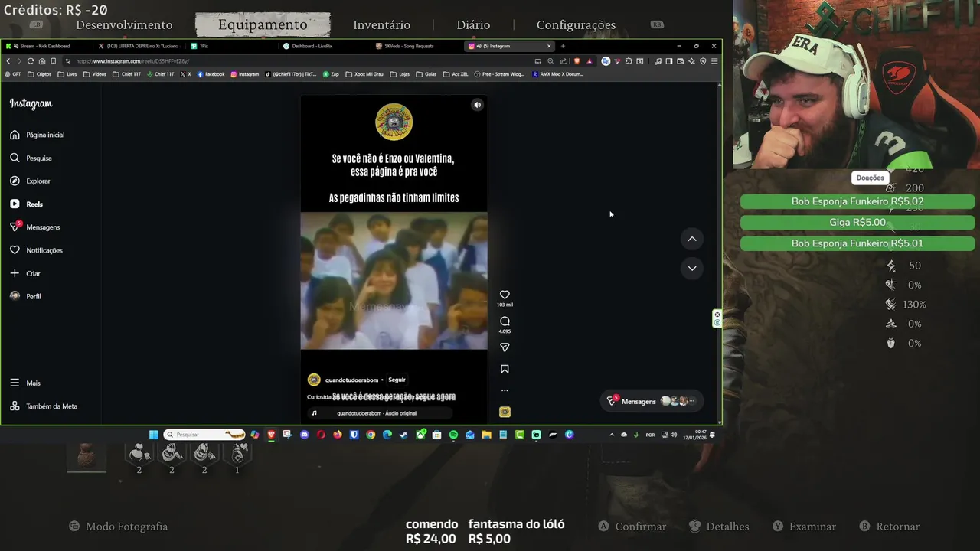Click the Instagram logo

31,103
